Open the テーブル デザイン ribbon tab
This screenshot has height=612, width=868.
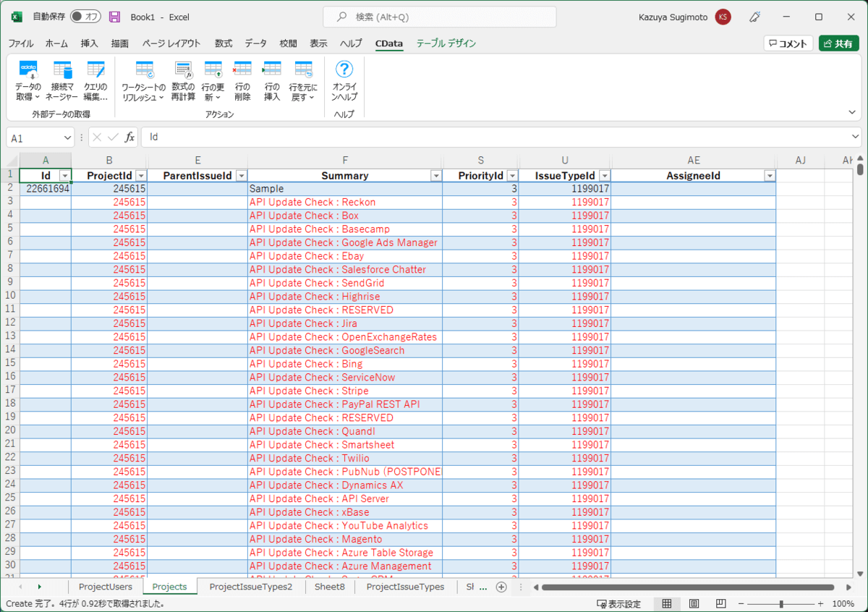[x=446, y=43]
